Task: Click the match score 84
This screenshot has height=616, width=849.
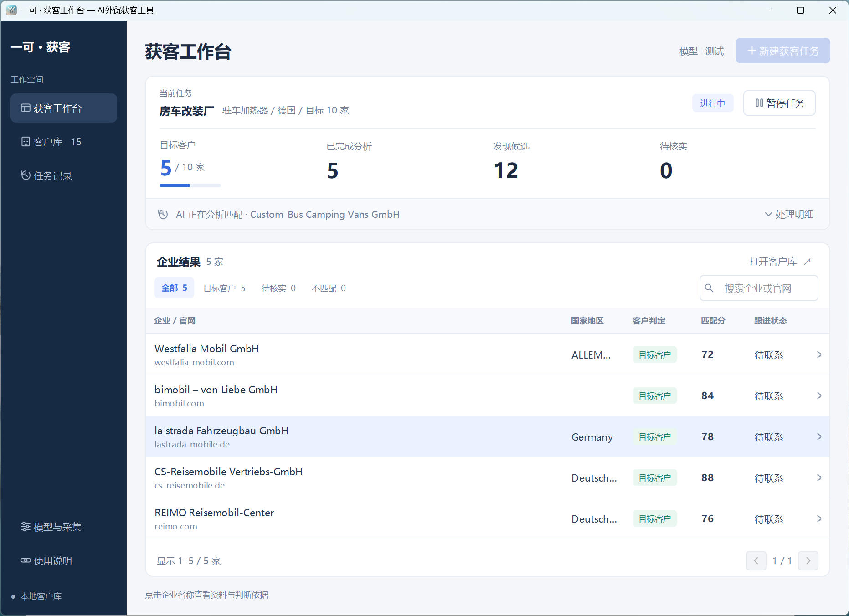Action: (x=707, y=395)
